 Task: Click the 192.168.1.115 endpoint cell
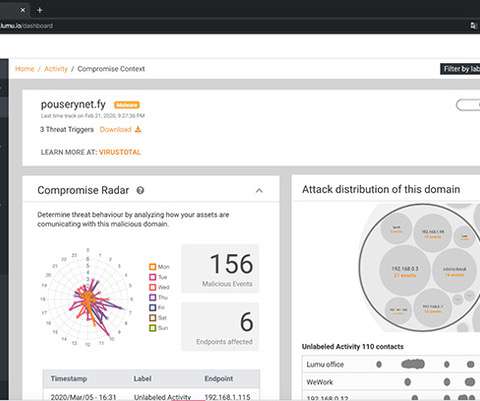227,397
